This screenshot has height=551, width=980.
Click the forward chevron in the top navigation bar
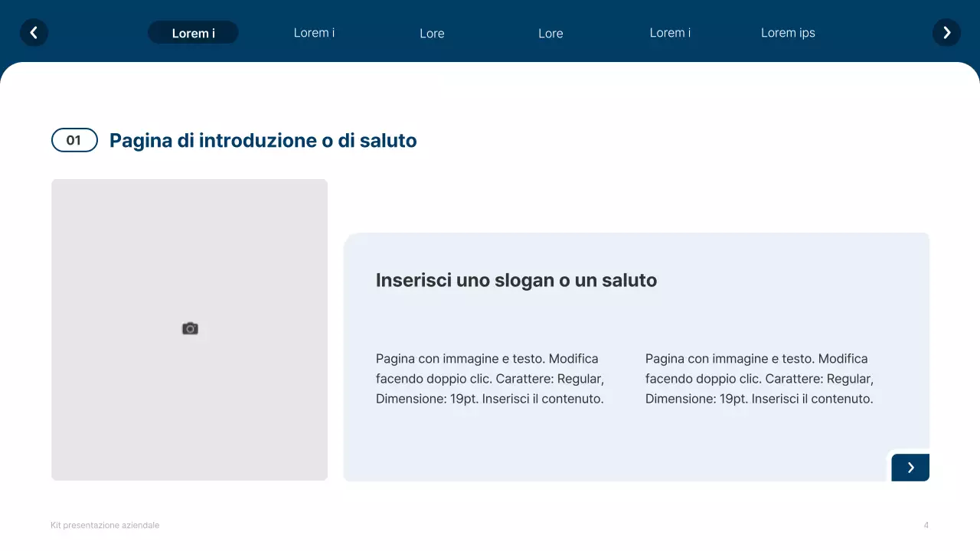click(x=946, y=32)
